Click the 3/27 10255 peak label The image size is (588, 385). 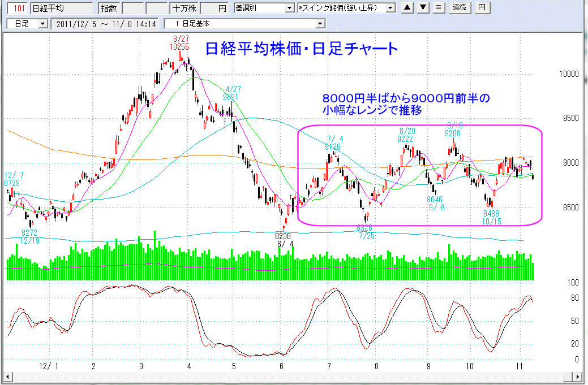pyautogui.click(x=181, y=43)
